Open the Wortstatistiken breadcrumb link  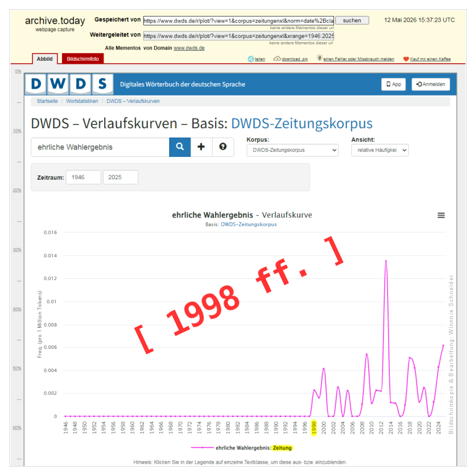pyautogui.click(x=82, y=101)
